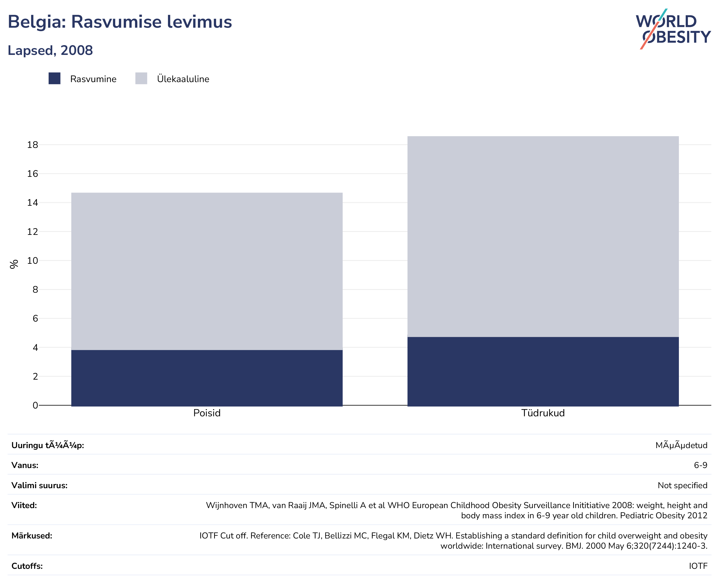Toggle the Rasvumine legend label
The height and width of the screenshot is (588, 719).
pyautogui.click(x=93, y=79)
